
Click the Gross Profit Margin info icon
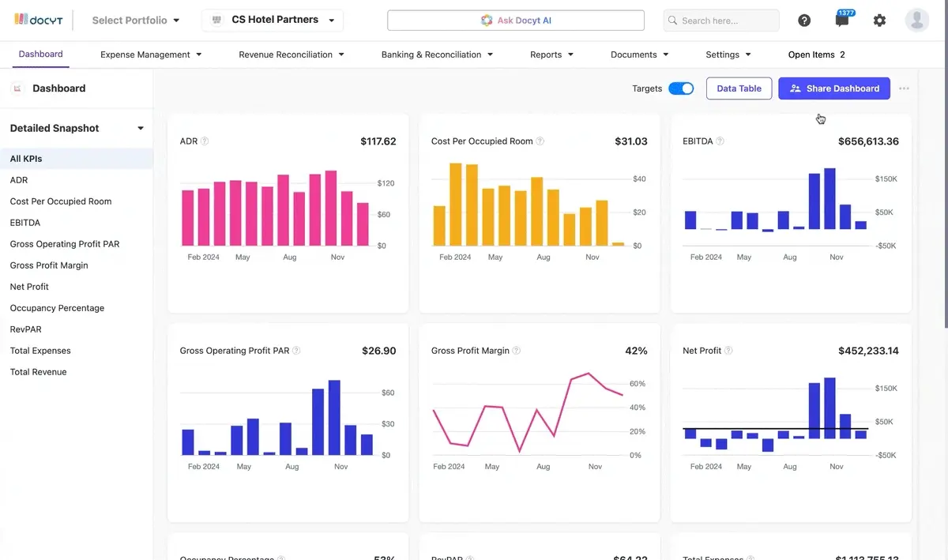tap(517, 351)
